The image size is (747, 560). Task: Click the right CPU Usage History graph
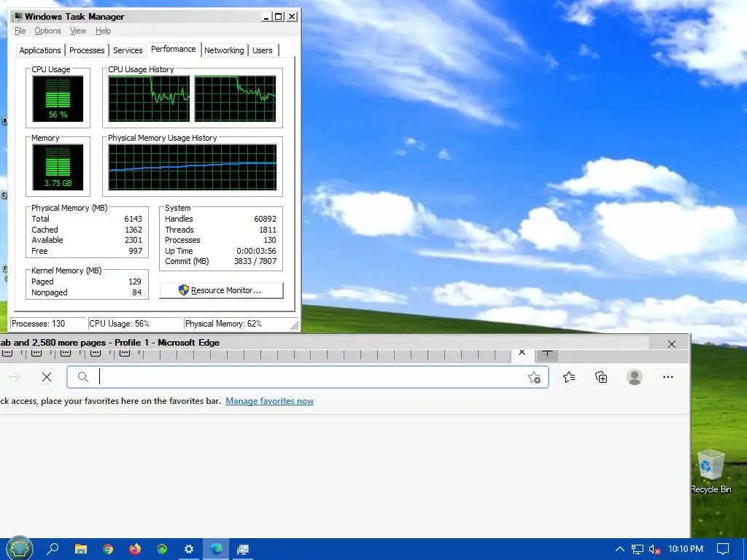pos(236,99)
